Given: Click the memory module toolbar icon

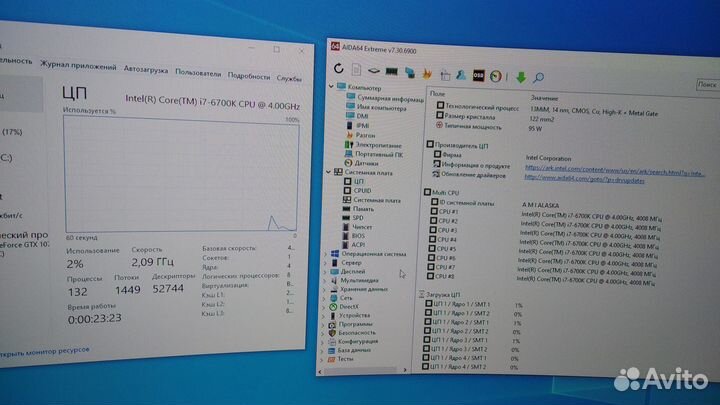Looking at the screenshot, I should (x=391, y=71).
